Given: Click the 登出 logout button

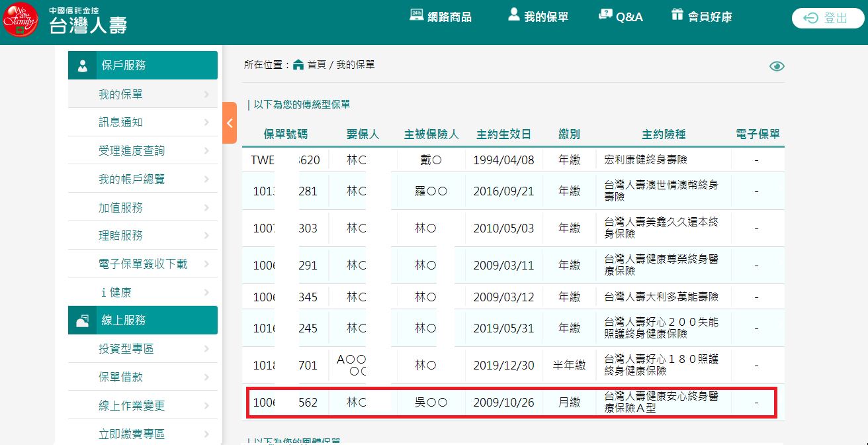Looking at the screenshot, I should [x=828, y=19].
